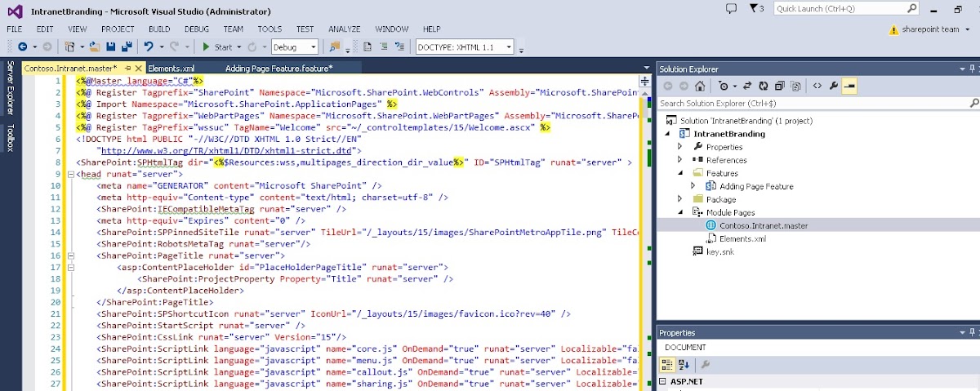Open the EDIT menu
This screenshot has width=980, height=391.
[44, 29]
